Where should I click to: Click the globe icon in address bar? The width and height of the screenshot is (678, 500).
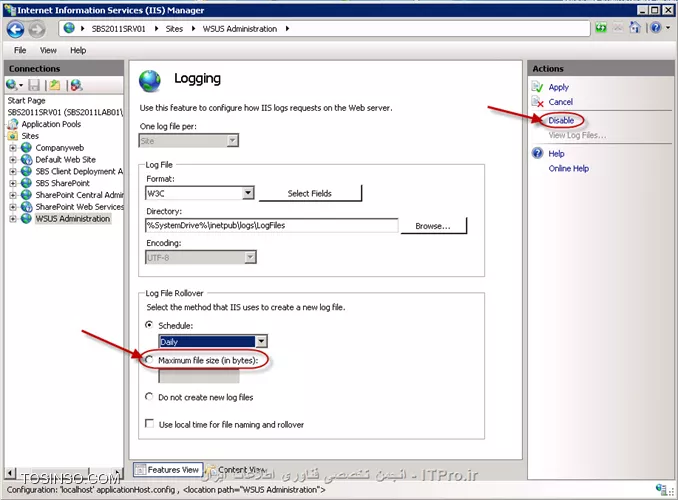tap(69, 29)
